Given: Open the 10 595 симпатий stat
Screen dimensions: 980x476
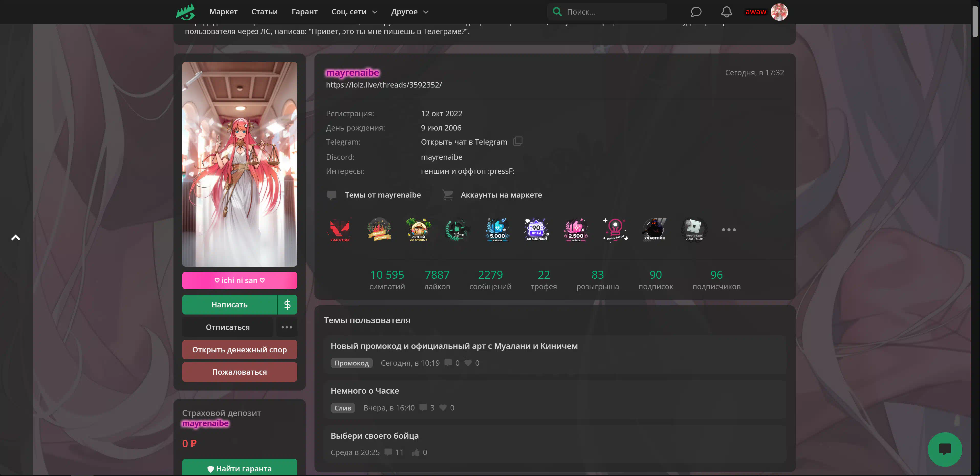Looking at the screenshot, I should (387, 280).
